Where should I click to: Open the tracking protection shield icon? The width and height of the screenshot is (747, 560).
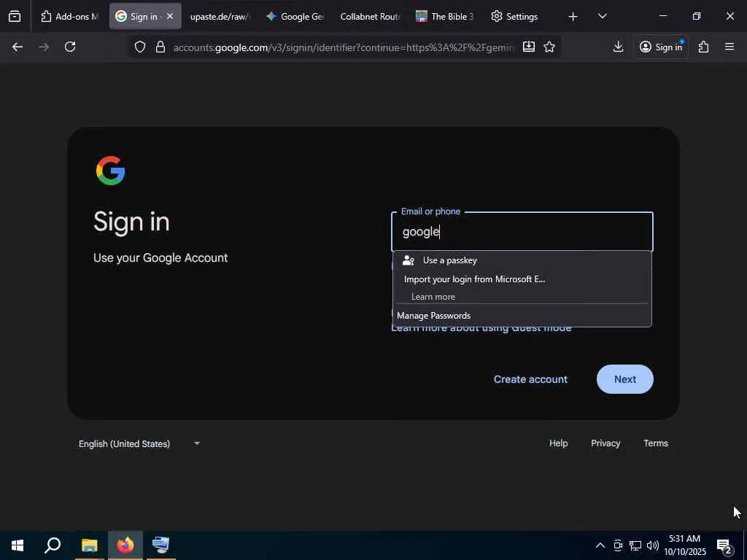(139, 47)
